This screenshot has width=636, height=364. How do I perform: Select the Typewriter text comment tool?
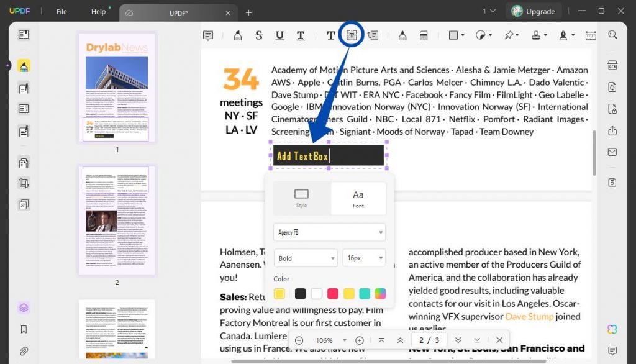(x=330, y=35)
